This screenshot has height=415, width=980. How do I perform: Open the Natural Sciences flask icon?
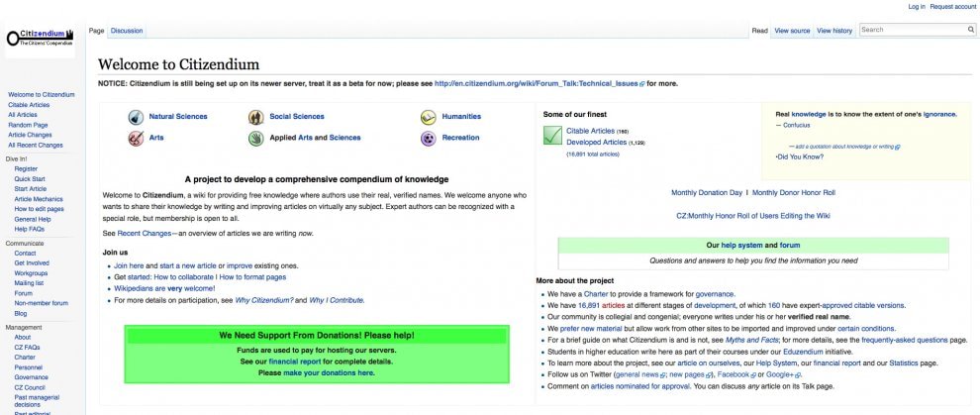point(136,117)
